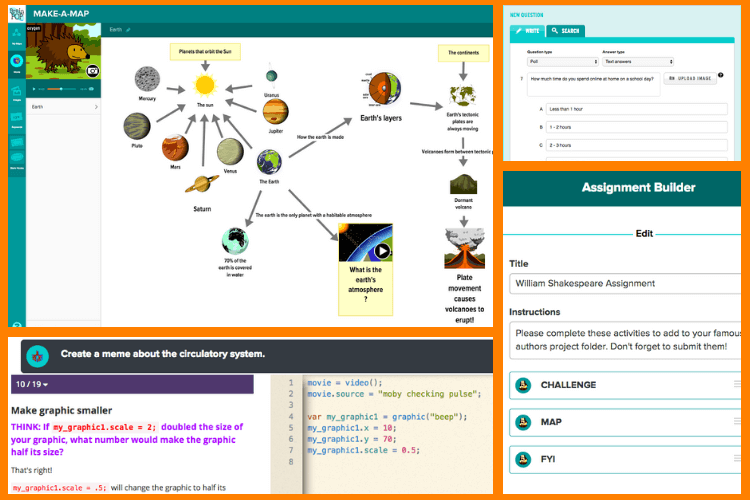Click the 'Make graphic smaller' heading
The width and height of the screenshot is (750, 500).
[x=62, y=411]
